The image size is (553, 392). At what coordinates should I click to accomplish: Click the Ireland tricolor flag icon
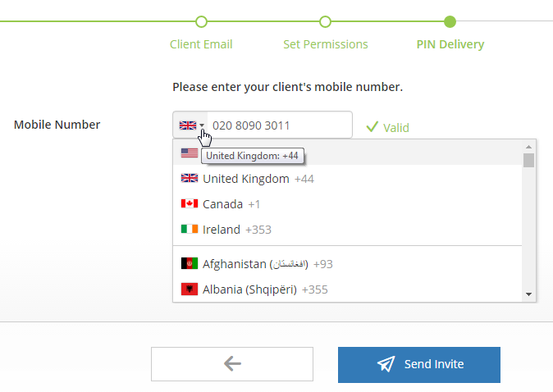coord(190,229)
